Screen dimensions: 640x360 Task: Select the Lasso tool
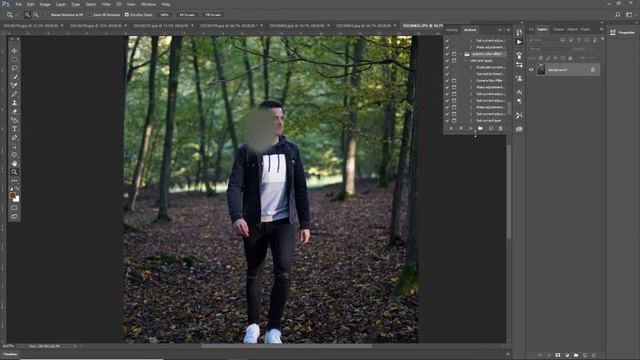tap(14, 68)
